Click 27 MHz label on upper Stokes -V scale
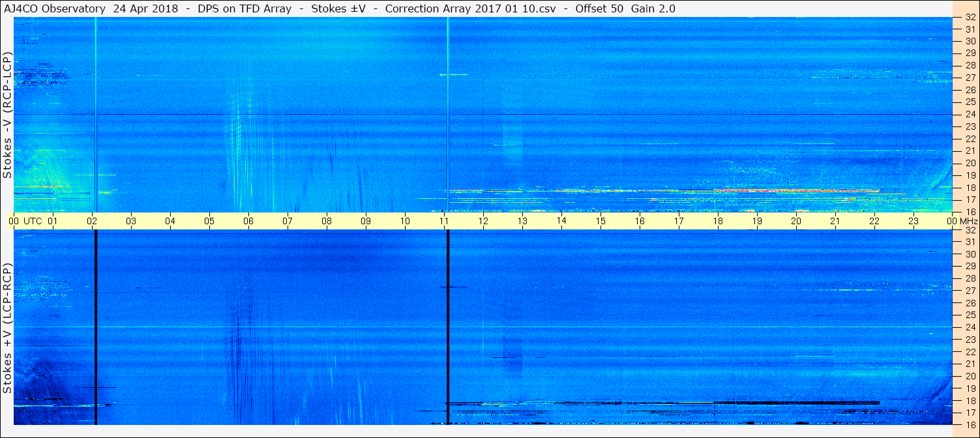 [970, 78]
